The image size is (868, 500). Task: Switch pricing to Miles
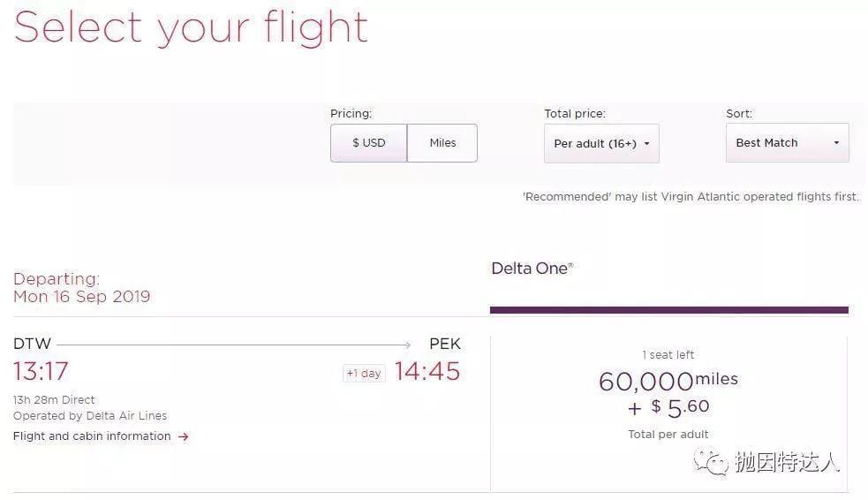point(442,143)
